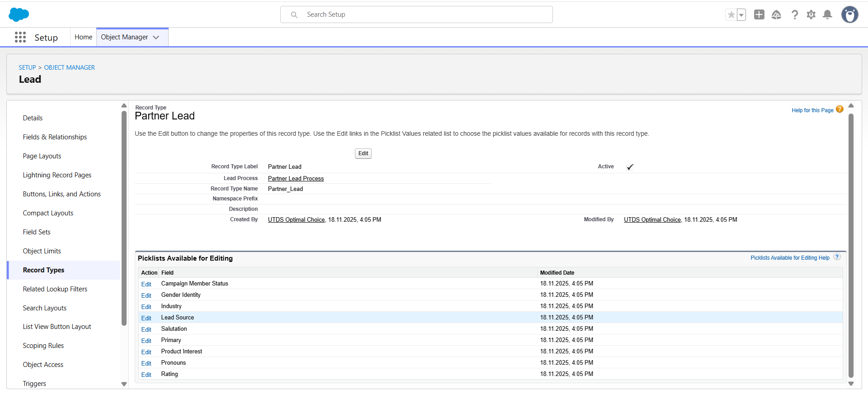Viewport: 868px width, 395px height.
Task: Click the Help for this Page link
Action: click(x=812, y=110)
